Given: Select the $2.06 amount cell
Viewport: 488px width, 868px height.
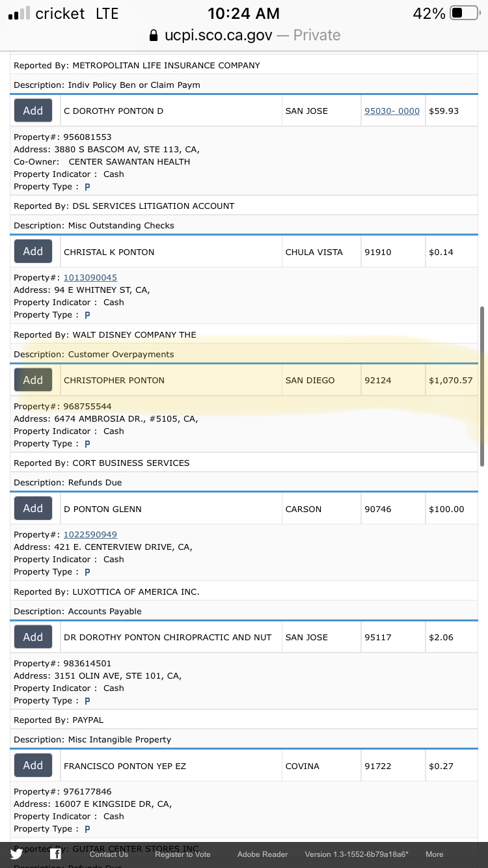Looking at the screenshot, I should click(452, 637).
